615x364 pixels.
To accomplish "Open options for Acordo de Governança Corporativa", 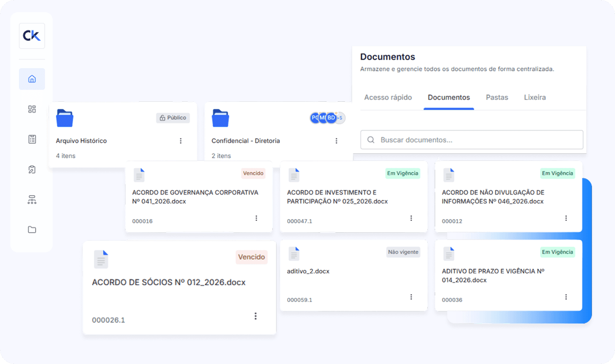I will pos(256,218).
